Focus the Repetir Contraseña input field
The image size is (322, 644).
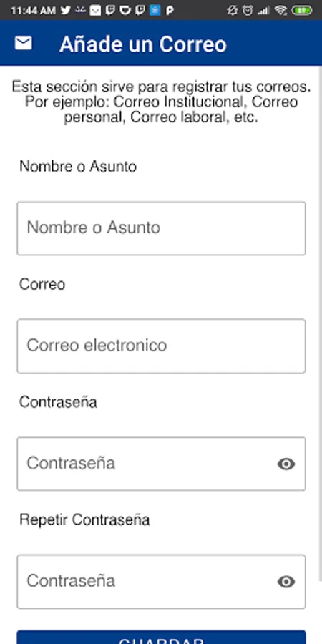[161, 582]
